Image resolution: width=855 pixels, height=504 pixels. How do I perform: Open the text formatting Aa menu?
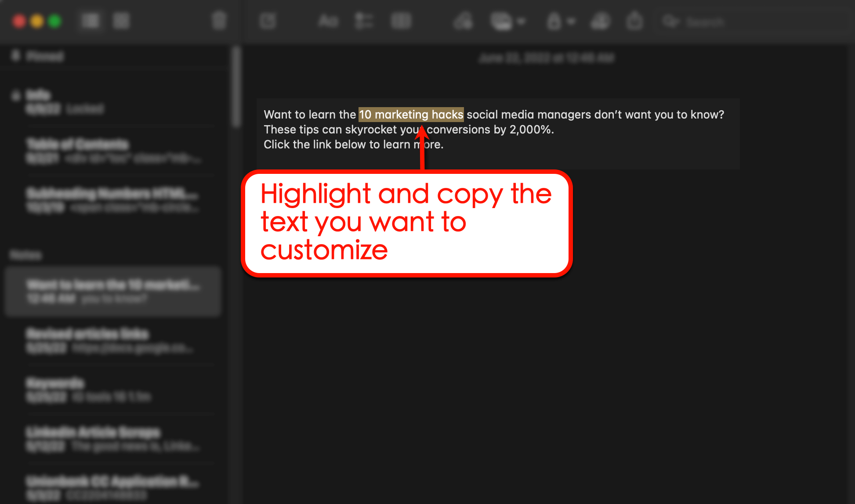click(x=328, y=21)
